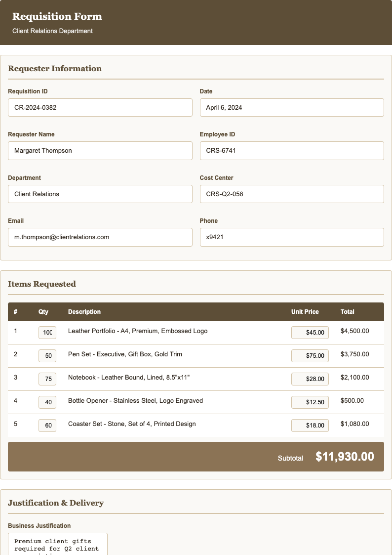The image size is (392, 555).
Task: Click the Notebook unit price showing $28.00
Action: [310, 379]
